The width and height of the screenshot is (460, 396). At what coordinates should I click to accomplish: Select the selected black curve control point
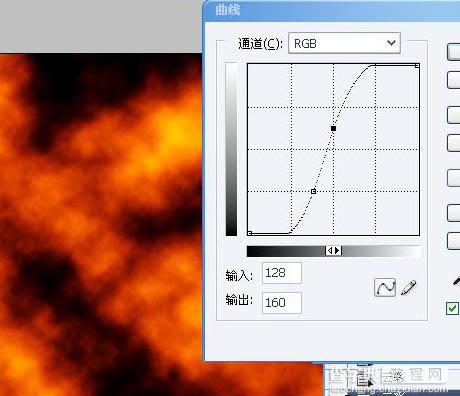point(333,128)
